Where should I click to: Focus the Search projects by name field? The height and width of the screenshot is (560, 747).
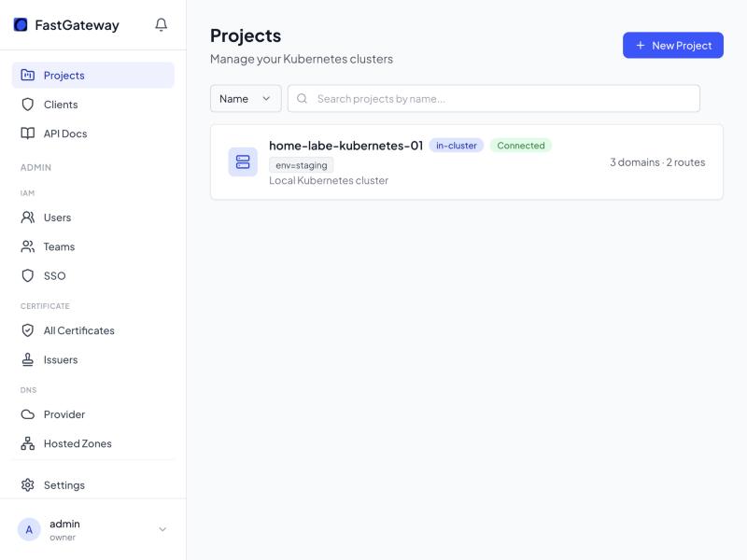[x=494, y=99]
